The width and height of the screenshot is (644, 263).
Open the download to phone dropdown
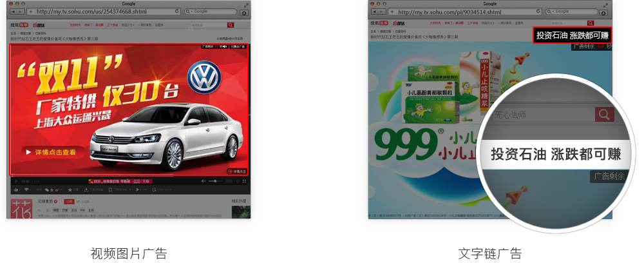click(120, 190)
